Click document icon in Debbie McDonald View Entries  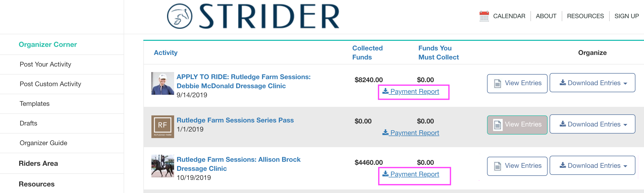[x=497, y=83]
